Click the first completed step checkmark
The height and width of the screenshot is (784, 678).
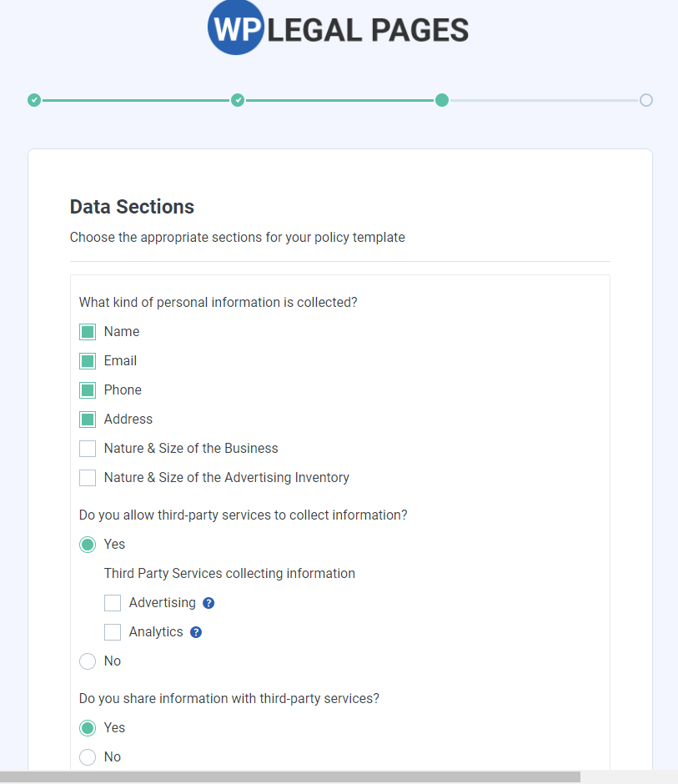coord(34,99)
